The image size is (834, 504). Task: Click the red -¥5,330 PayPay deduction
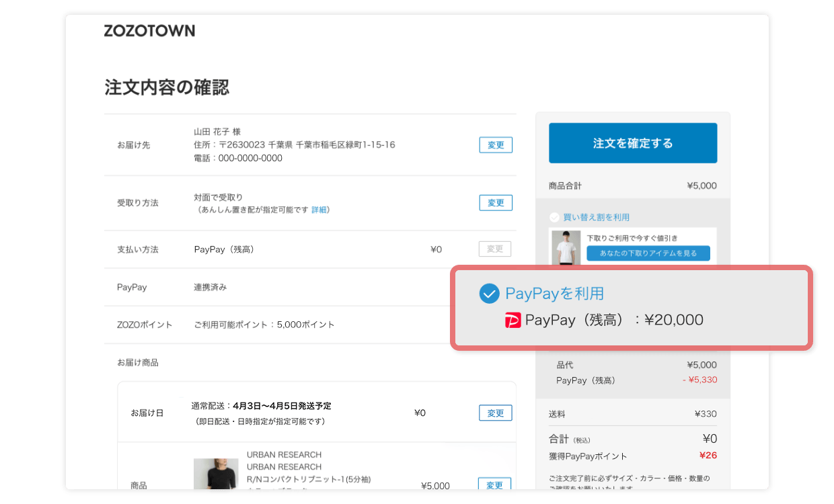699,380
